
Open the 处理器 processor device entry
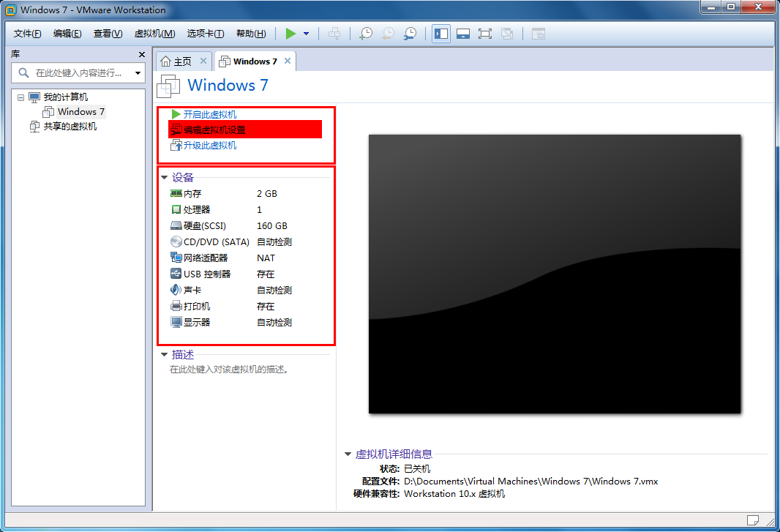coord(190,209)
